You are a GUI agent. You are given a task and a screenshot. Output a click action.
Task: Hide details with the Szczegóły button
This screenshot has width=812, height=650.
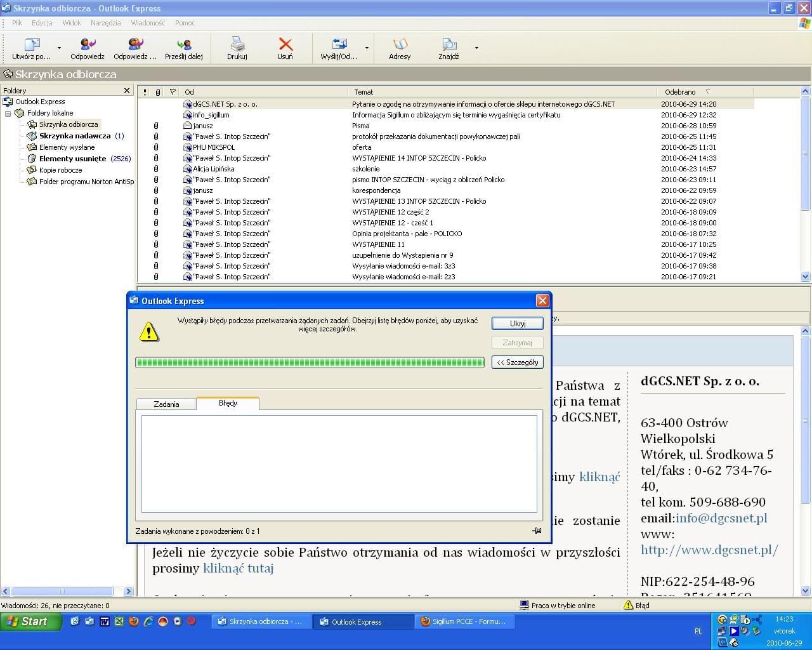tap(518, 362)
